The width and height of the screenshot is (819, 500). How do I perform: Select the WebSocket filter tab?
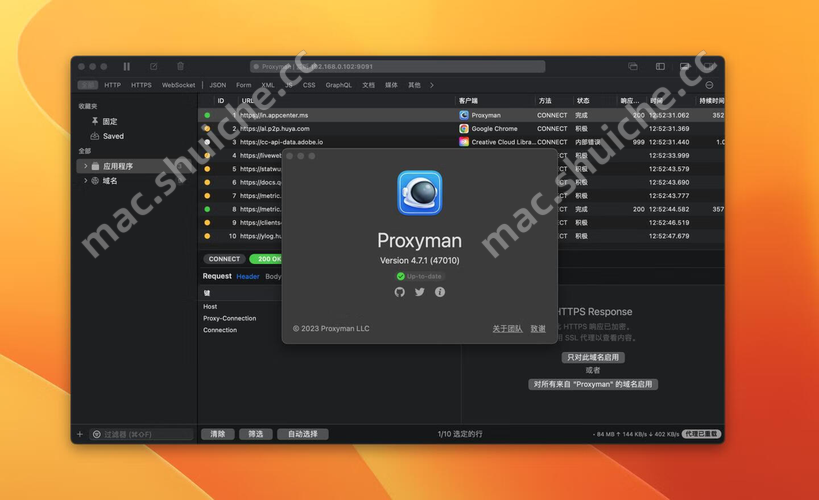click(178, 85)
